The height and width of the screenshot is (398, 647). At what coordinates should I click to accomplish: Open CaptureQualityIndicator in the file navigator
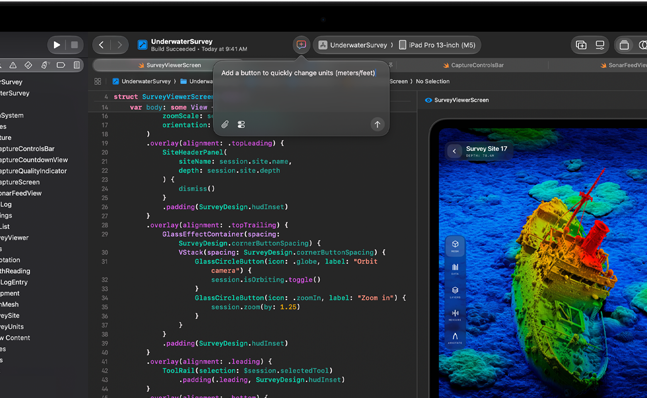[x=33, y=171]
